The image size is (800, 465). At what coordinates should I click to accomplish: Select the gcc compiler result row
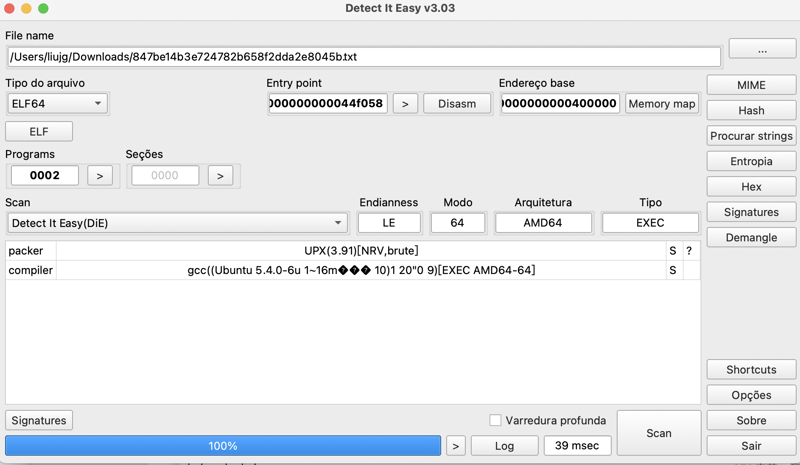click(361, 270)
